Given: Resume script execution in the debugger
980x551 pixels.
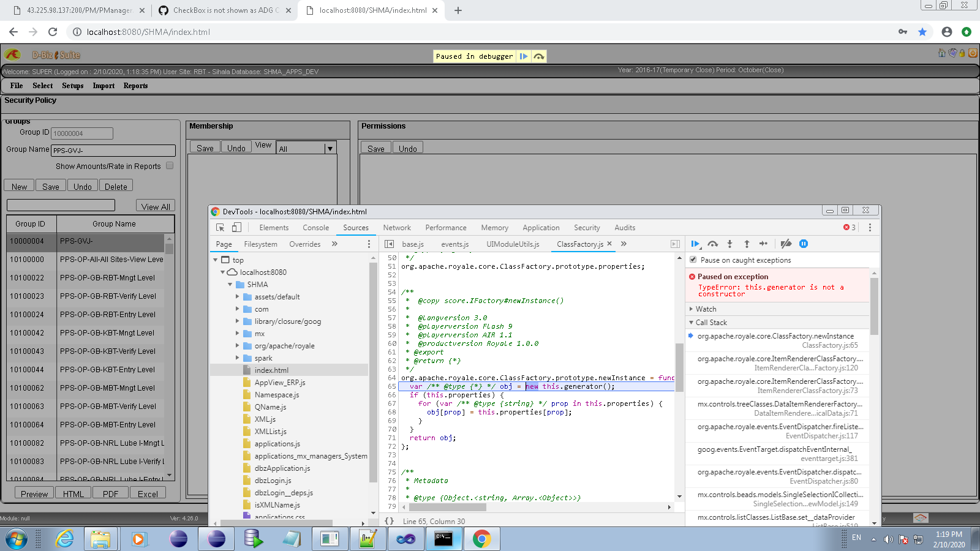Looking at the screenshot, I should (695, 244).
